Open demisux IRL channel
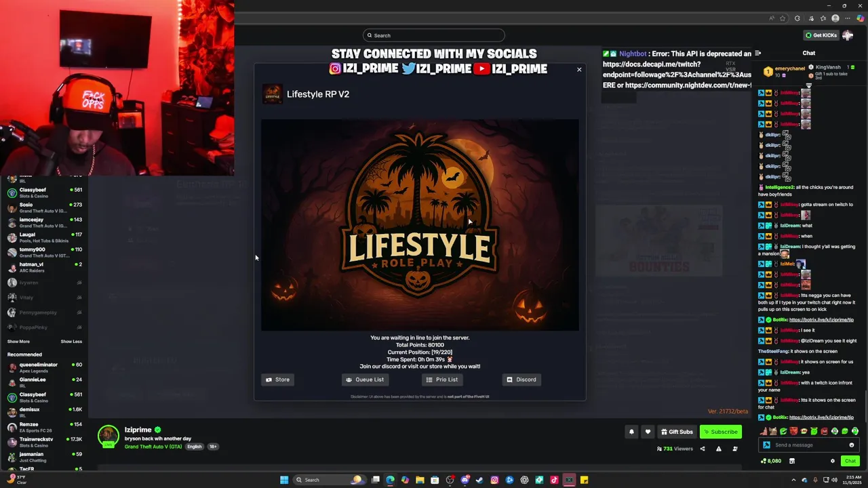Screen dimensions: 868x488 44,412
